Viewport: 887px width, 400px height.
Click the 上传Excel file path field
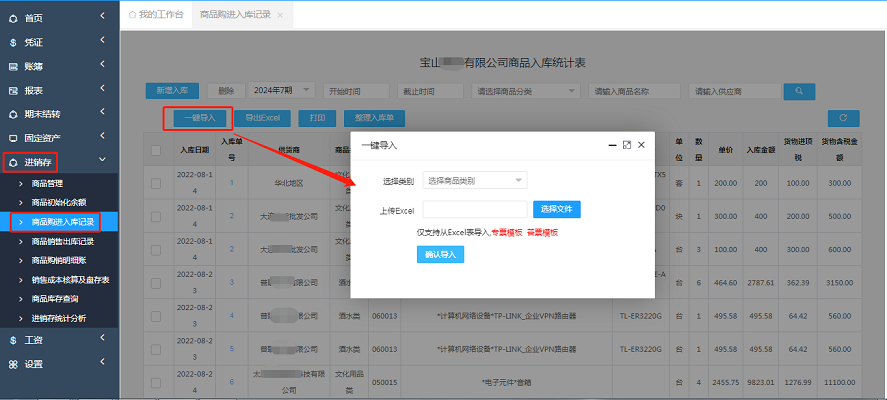475,209
